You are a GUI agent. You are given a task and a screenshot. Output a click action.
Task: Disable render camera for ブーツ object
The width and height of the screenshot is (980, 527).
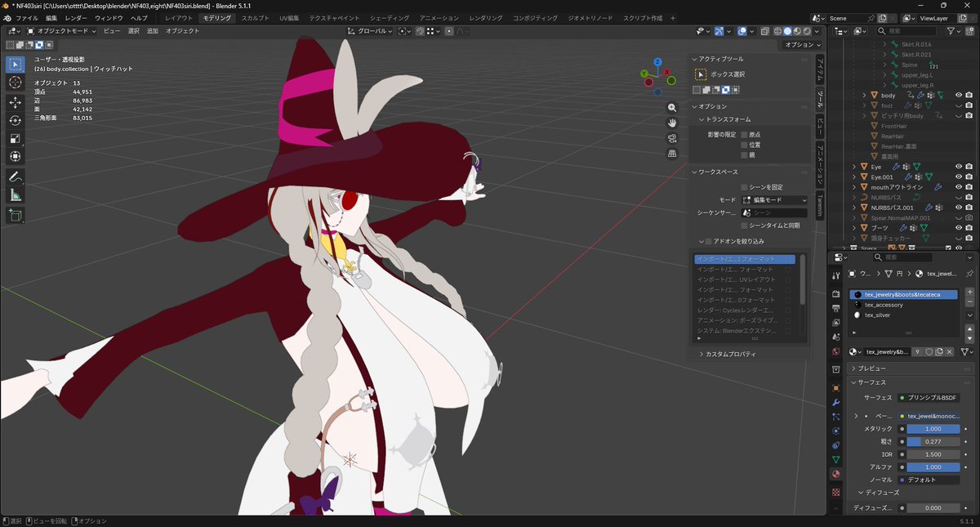point(969,228)
